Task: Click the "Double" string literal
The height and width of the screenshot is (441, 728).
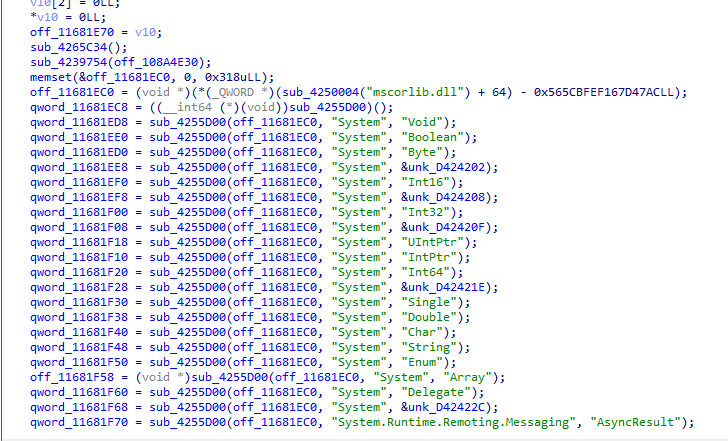Action: [429, 317]
